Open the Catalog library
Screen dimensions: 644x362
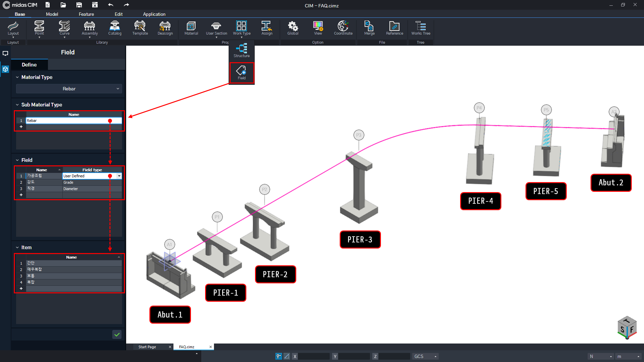click(115, 28)
